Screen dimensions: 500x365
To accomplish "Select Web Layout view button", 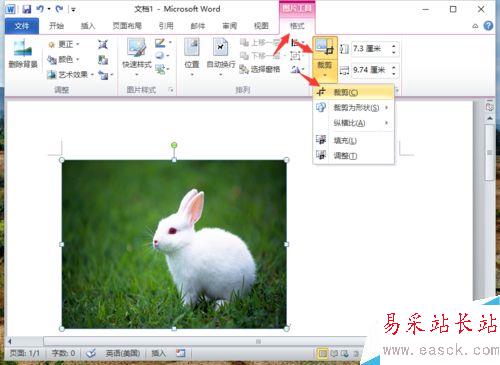I will [x=344, y=353].
